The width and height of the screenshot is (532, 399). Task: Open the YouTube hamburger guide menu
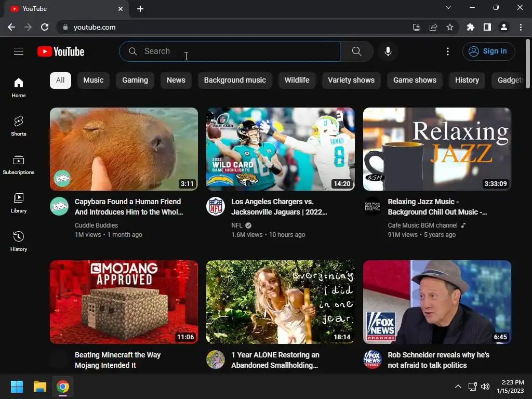point(19,51)
